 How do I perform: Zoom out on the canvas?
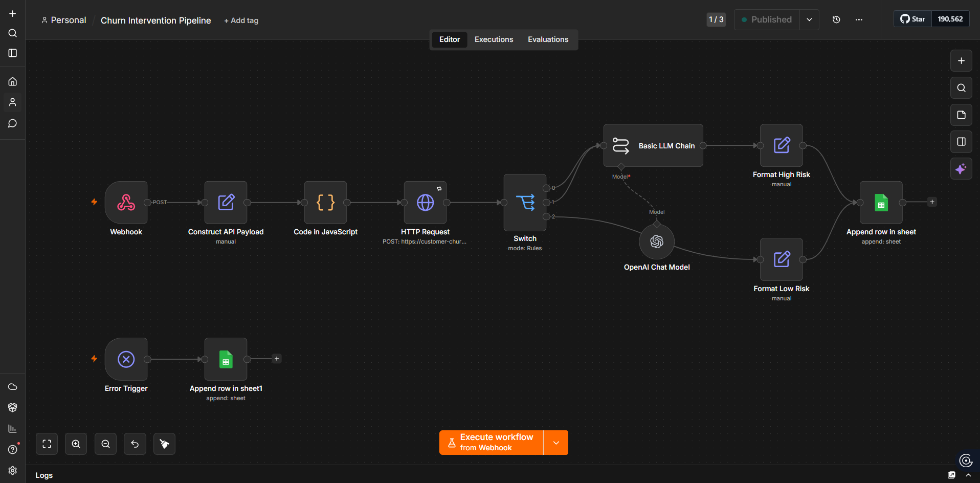106,444
